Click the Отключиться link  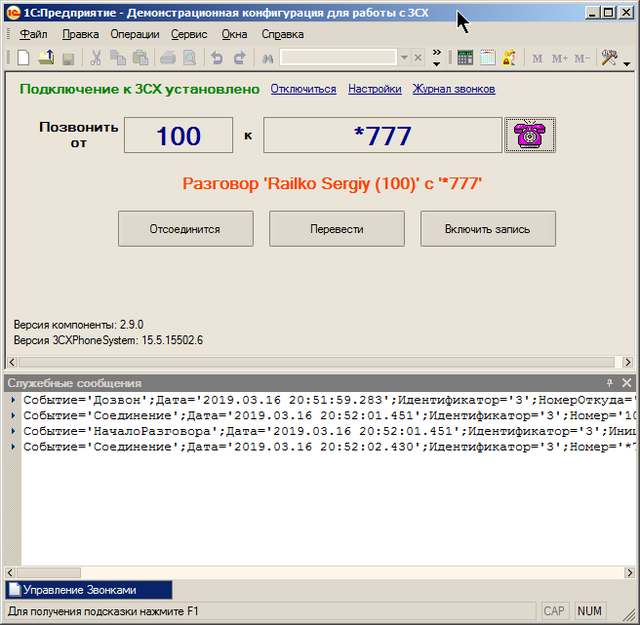(303, 89)
